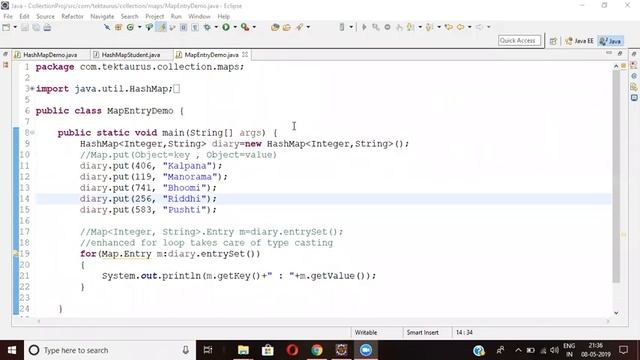The width and height of the screenshot is (640, 360).
Task: Click the vertical scrollbar down arrow
Action: 616,313
